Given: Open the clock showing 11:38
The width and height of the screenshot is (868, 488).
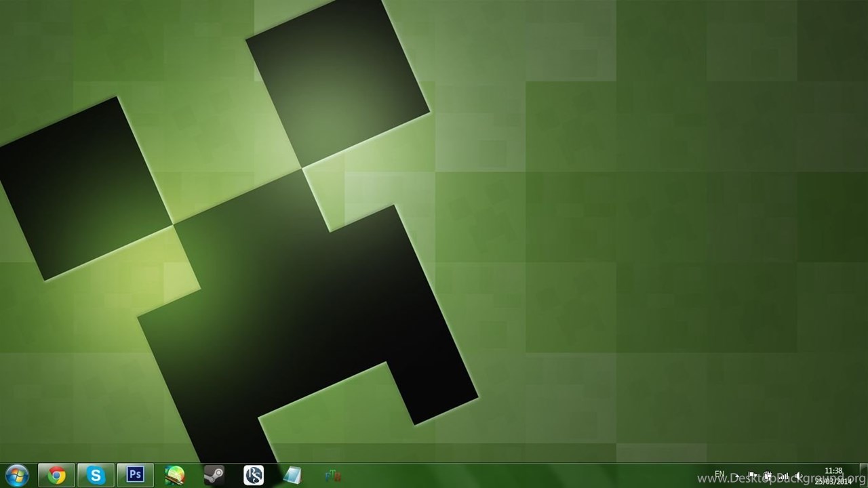Looking at the screenshot, I should click(x=833, y=476).
